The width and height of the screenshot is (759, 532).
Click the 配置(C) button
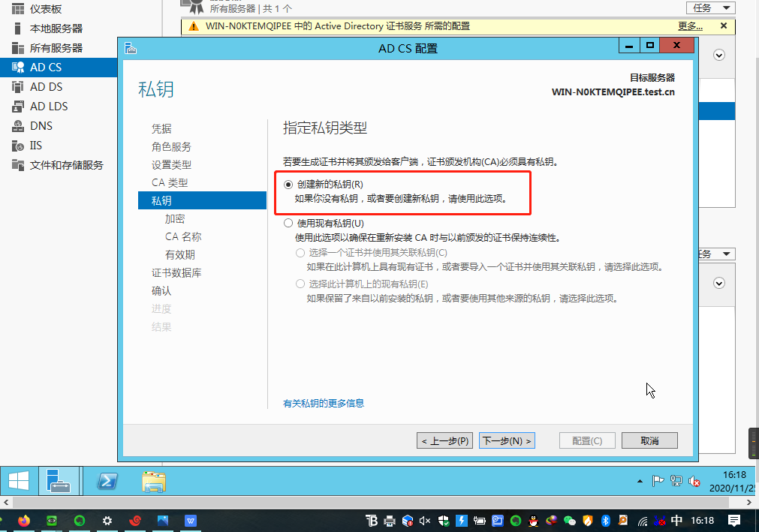[x=587, y=440]
